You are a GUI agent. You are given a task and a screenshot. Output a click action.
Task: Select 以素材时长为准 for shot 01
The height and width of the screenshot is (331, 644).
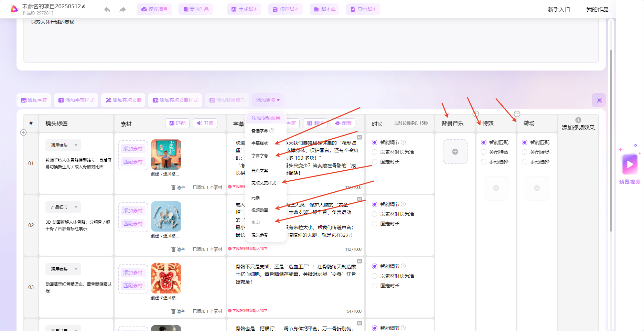(375, 152)
